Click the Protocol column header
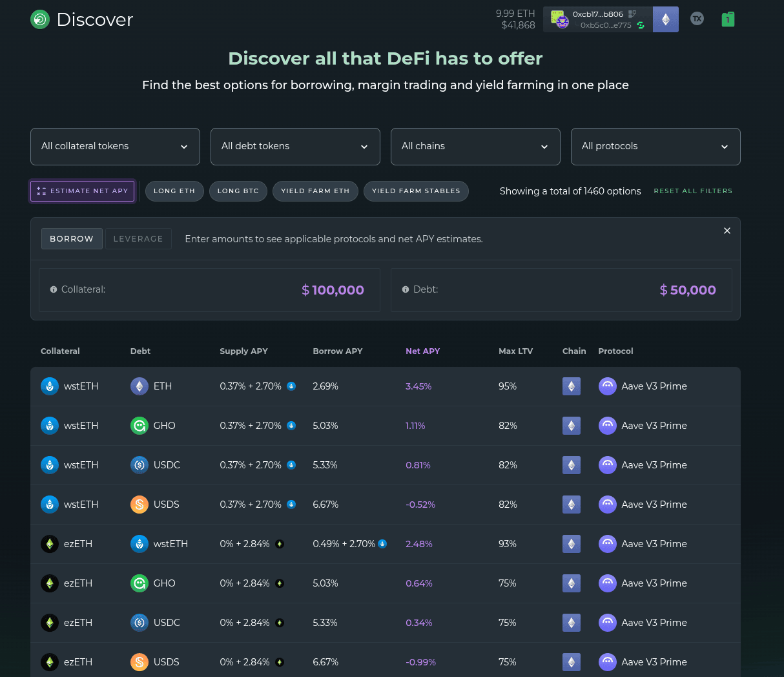Screen dimensions: 784x677 pos(615,351)
